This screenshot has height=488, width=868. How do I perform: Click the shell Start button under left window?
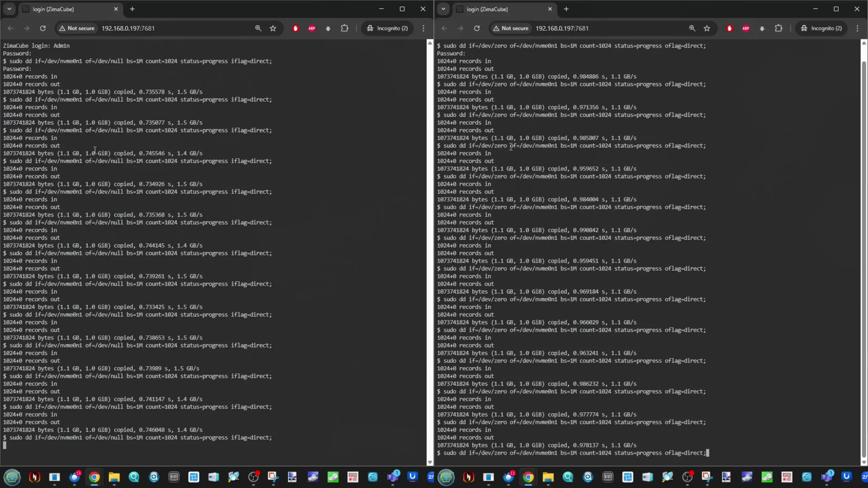12,477
